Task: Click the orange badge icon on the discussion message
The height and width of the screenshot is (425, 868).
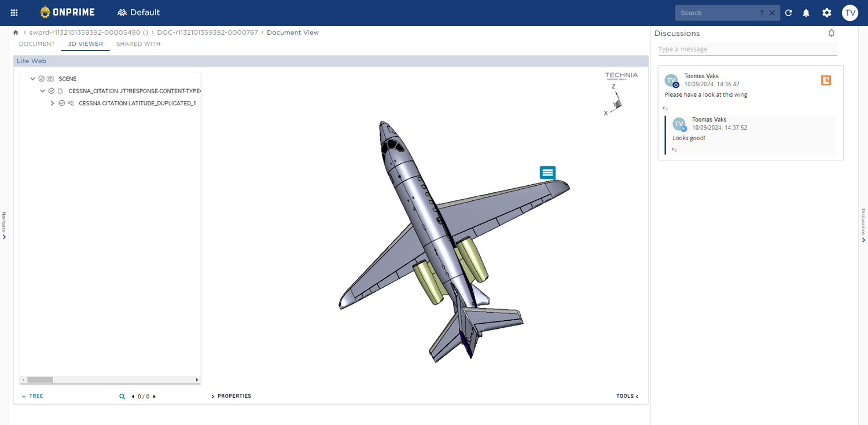Action: point(826,80)
